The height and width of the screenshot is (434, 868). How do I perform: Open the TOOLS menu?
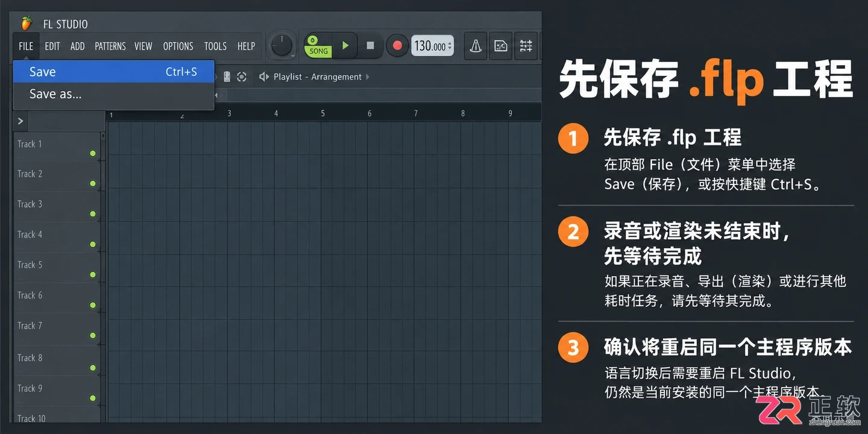coord(215,46)
